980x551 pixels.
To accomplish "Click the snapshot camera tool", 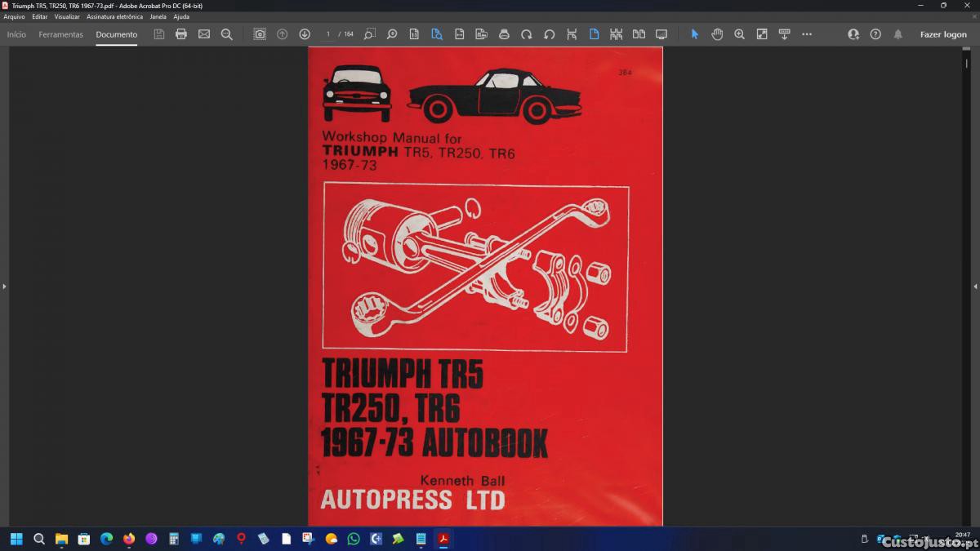I will click(x=260, y=34).
